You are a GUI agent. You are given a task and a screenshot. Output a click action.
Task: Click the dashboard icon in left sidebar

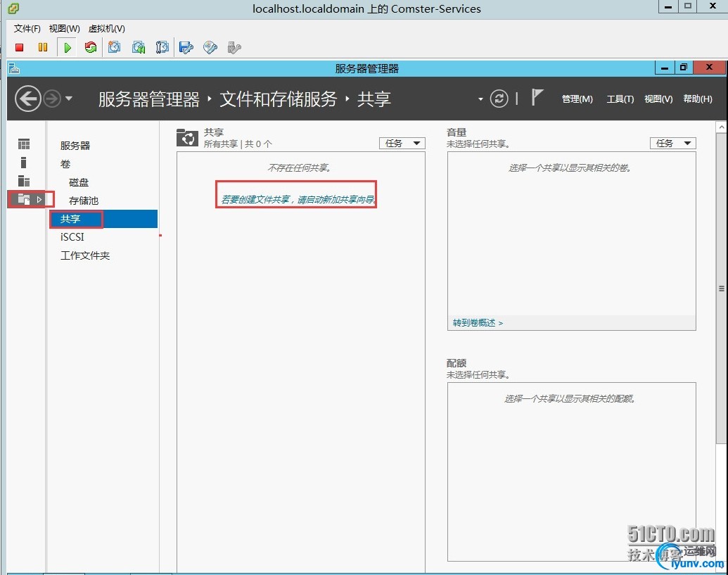tap(24, 144)
